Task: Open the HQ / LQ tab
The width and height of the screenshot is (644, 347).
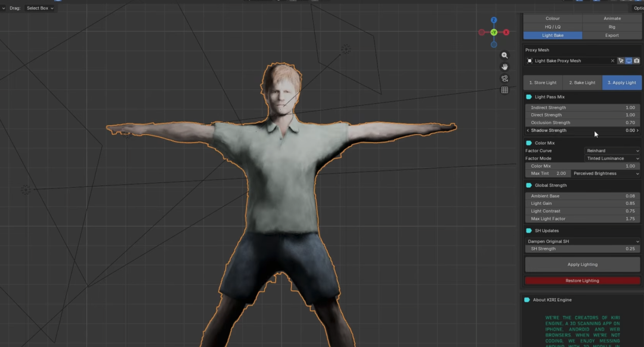Action: coord(552,27)
